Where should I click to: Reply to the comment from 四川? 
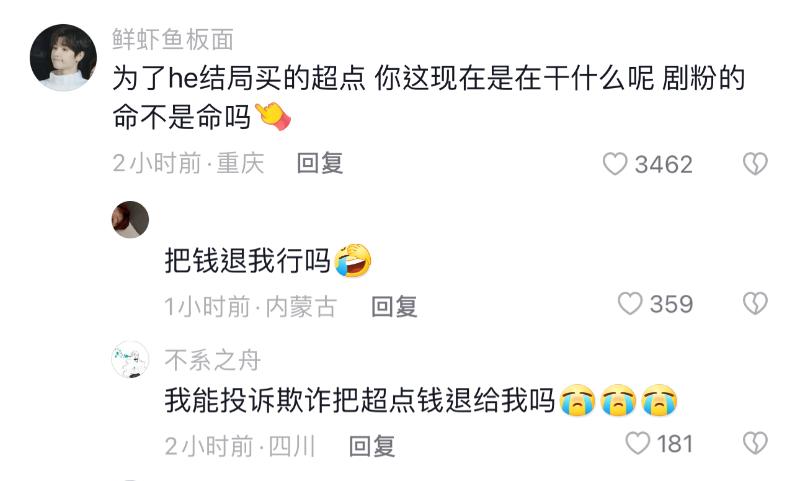pyautogui.click(x=372, y=446)
